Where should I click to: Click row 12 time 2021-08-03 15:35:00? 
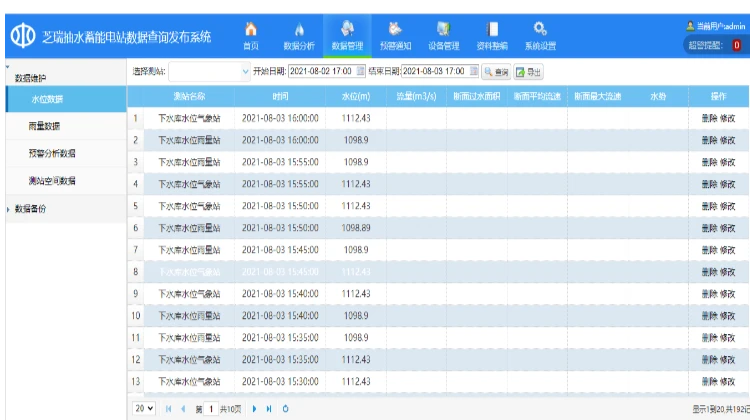280,360
